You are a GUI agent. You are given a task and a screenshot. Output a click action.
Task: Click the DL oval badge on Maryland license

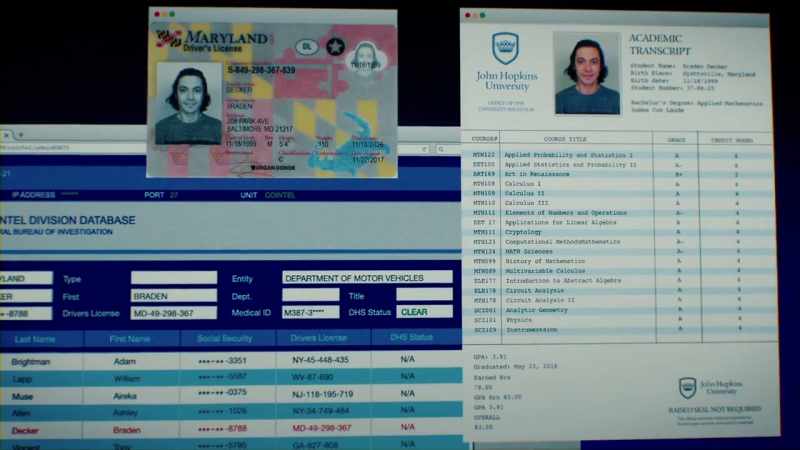click(x=307, y=46)
